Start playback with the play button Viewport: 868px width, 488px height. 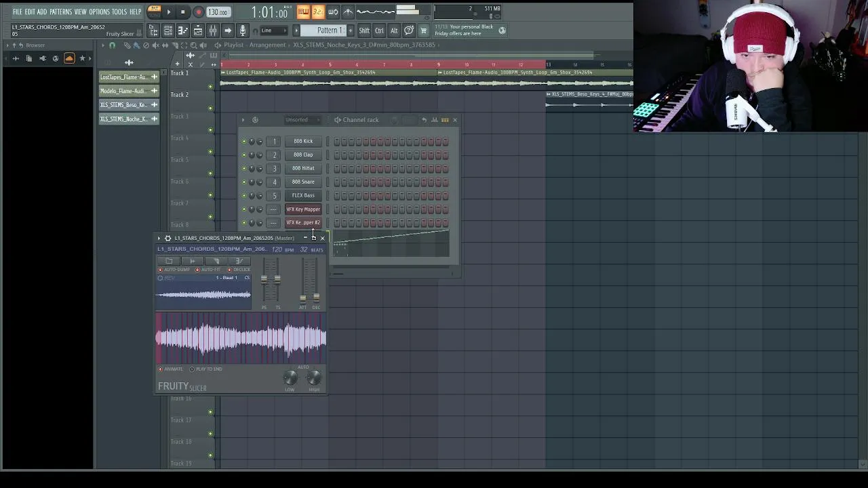tap(169, 12)
